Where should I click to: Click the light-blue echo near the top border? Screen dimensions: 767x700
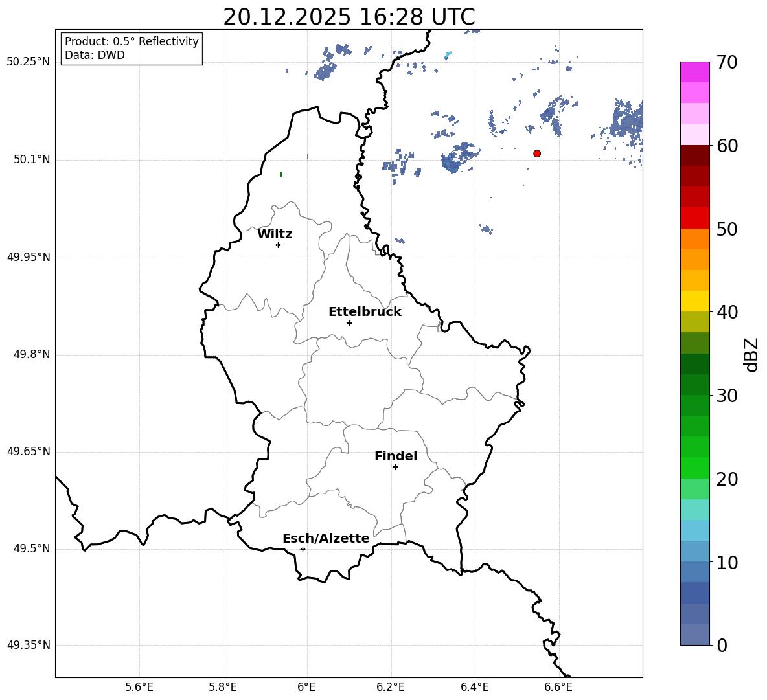[448, 55]
